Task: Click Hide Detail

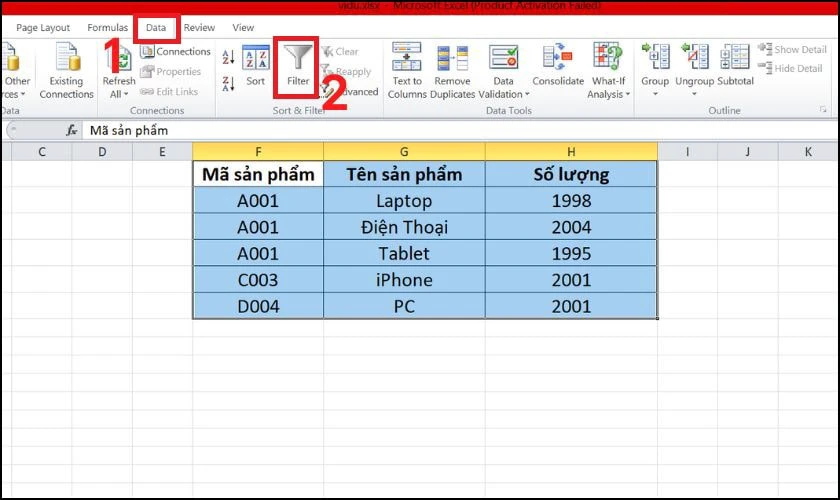Action: [790, 69]
